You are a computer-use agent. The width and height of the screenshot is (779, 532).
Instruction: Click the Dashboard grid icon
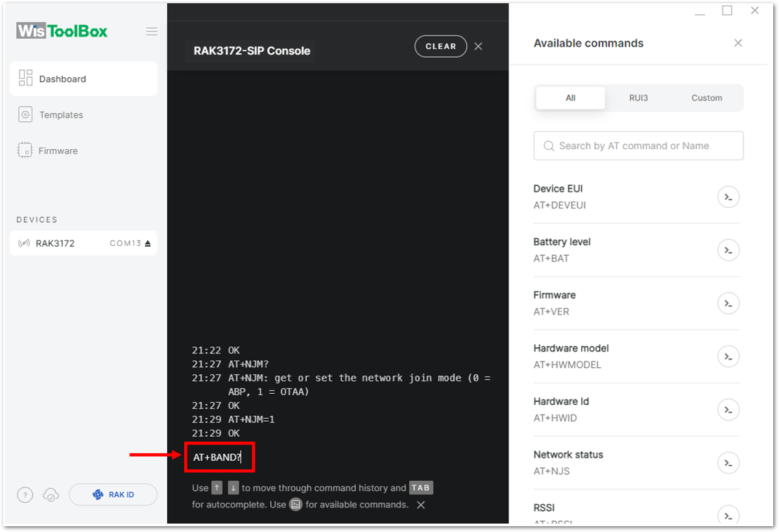coord(26,79)
